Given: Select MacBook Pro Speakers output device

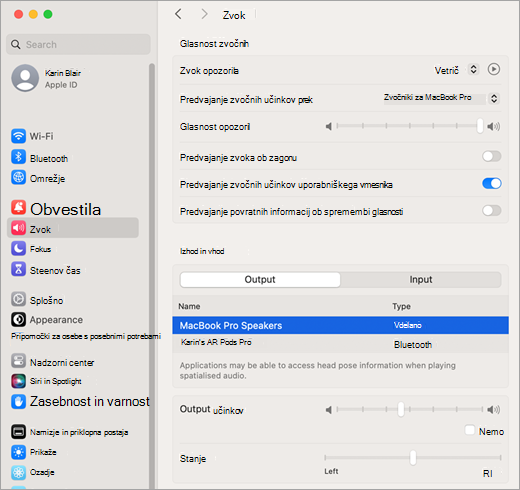Looking at the screenshot, I should point(340,325).
